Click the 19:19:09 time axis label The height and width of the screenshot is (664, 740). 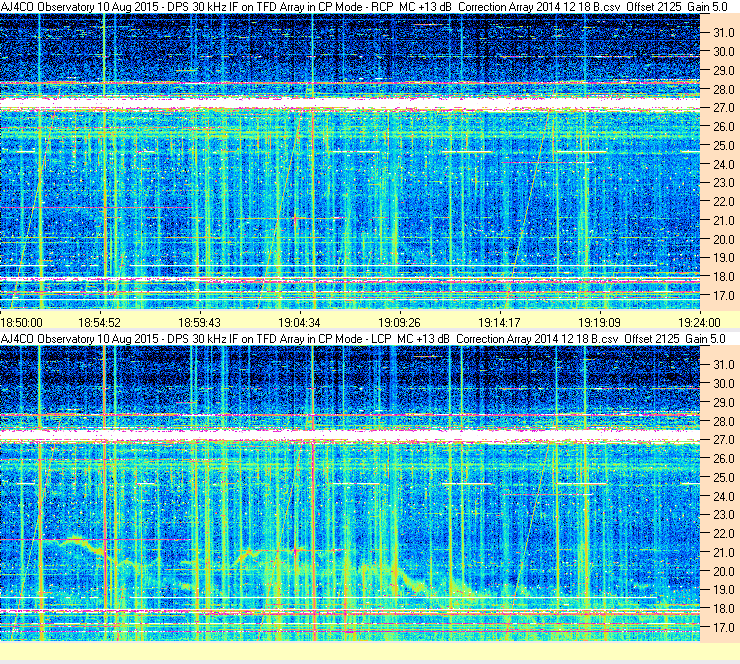coord(599,323)
